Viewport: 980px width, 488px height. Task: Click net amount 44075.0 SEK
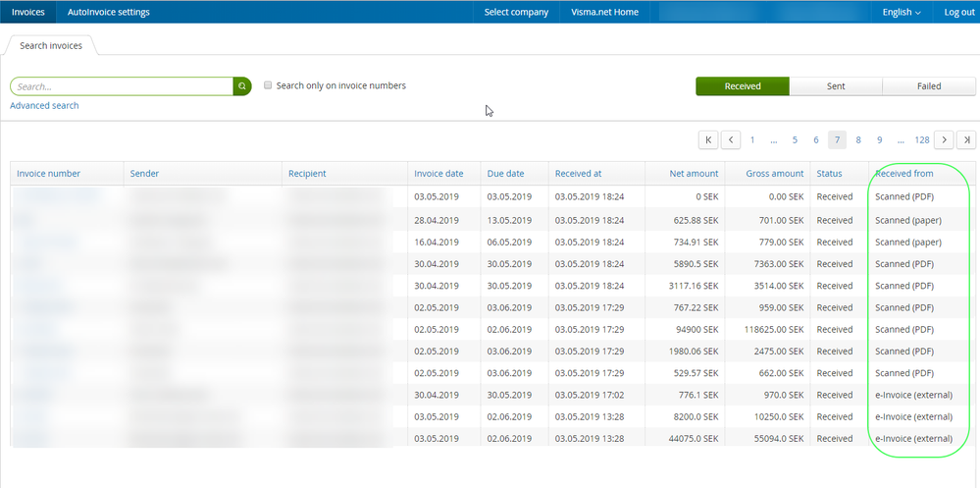(694, 439)
